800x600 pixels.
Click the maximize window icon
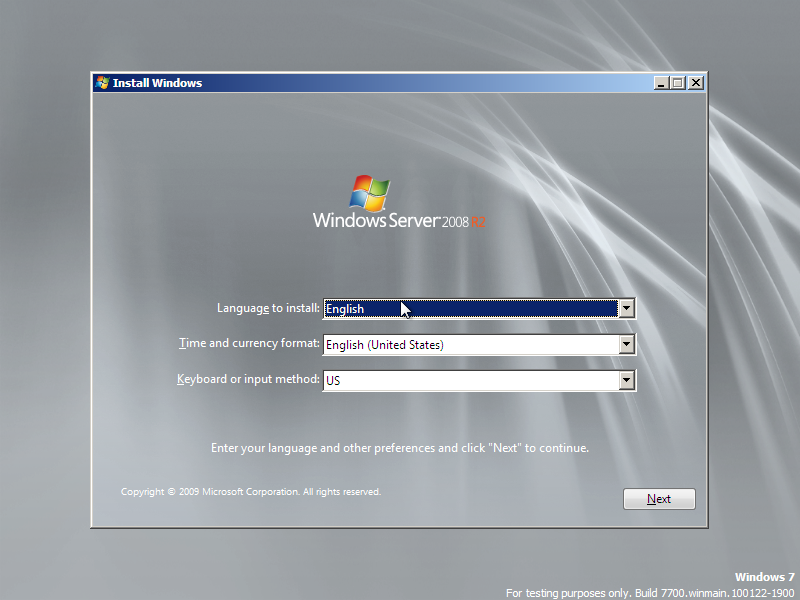click(678, 83)
